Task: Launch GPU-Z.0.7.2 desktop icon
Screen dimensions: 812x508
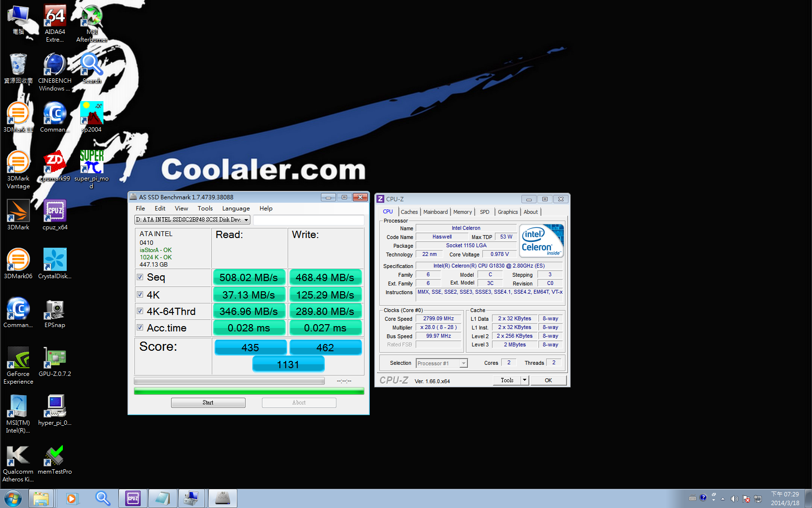Action: 55,361
